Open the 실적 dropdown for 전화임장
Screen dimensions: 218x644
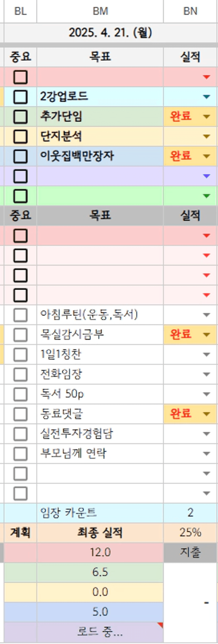[x=207, y=374]
